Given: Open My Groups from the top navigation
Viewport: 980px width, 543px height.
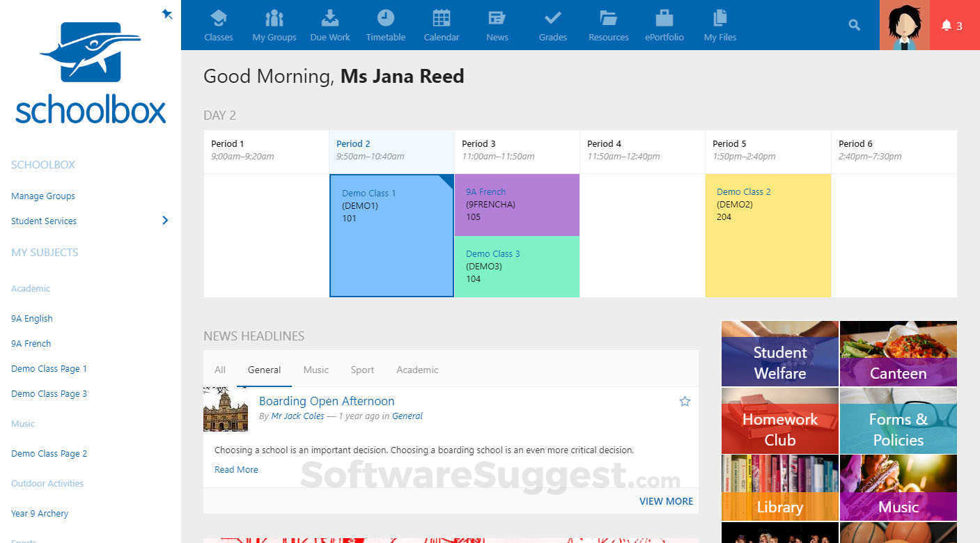Looking at the screenshot, I should click(274, 25).
